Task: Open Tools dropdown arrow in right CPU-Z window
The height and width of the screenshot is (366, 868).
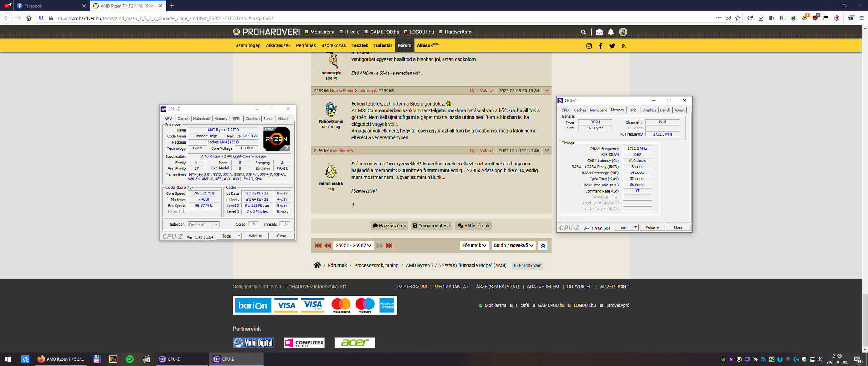Action: click(635, 227)
